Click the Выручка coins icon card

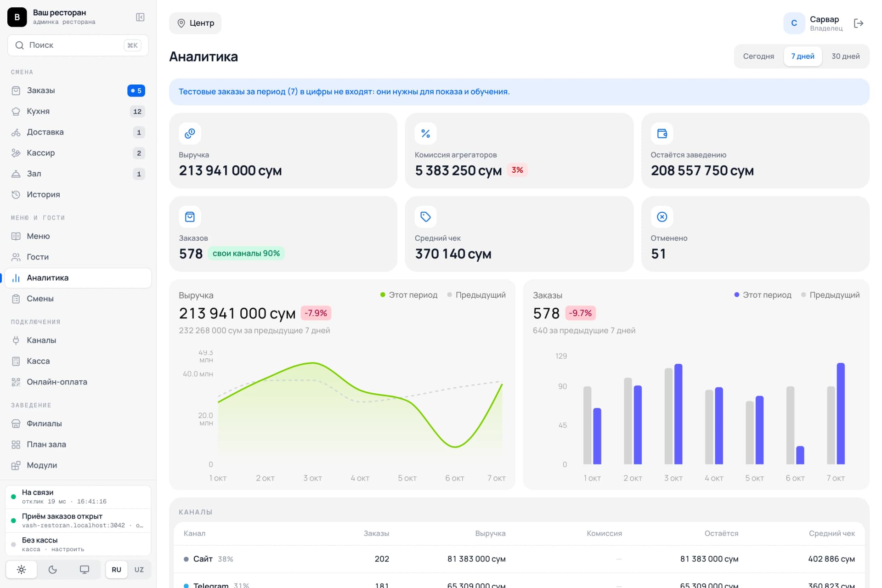190,134
